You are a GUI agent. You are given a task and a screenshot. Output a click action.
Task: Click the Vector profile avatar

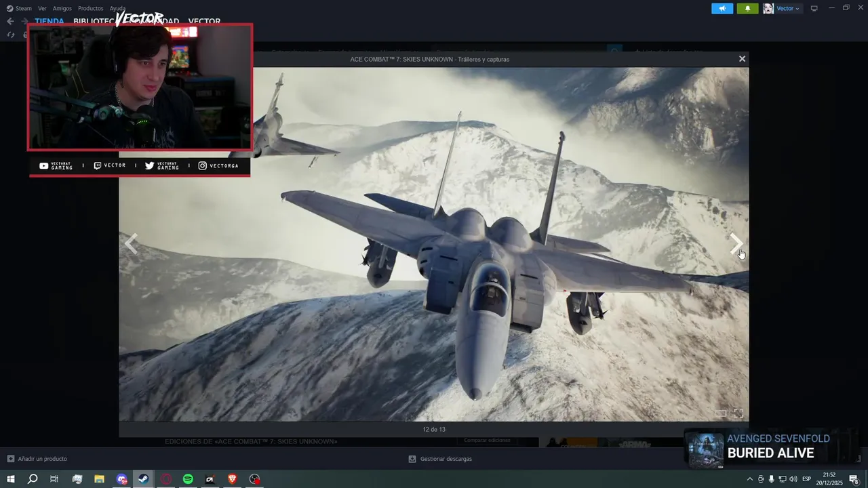point(768,8)
